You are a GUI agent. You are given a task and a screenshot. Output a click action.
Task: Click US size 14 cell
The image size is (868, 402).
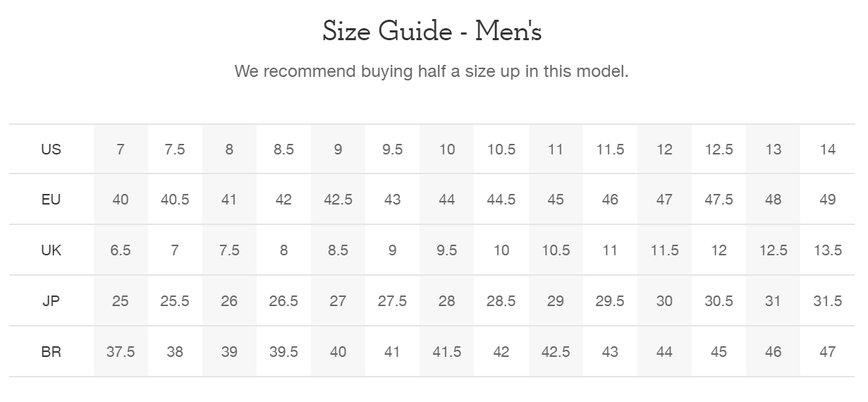[828, 149]
